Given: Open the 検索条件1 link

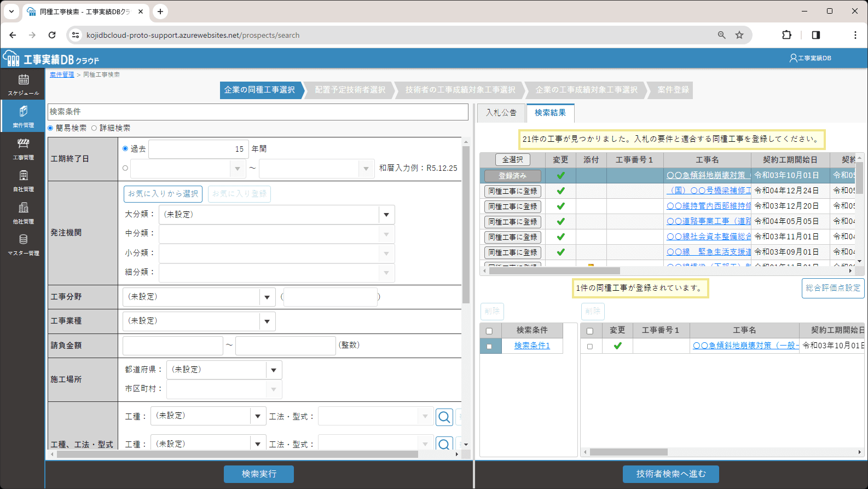Looking at the screenshot, I should point(532,346).
